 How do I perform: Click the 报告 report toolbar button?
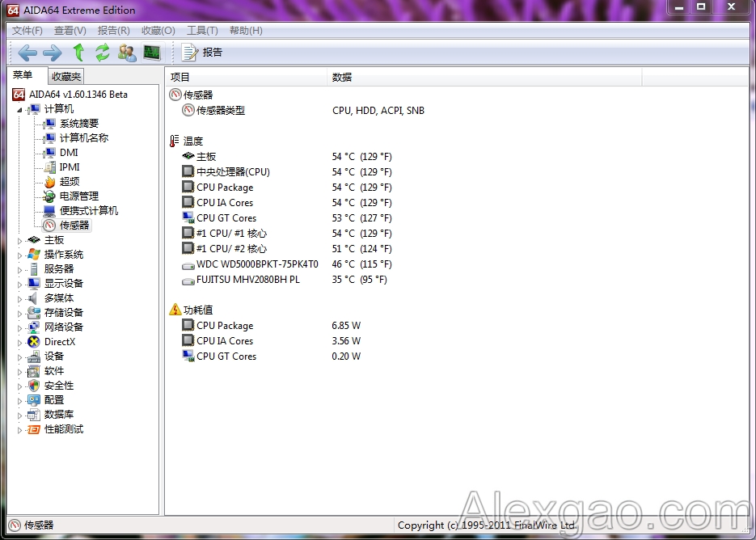pos(202,52)
